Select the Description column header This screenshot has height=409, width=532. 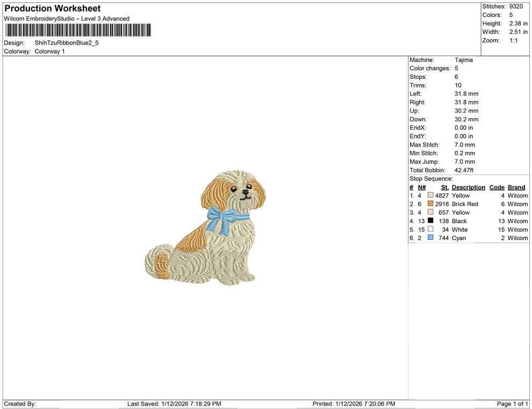(x=468, y=187)
